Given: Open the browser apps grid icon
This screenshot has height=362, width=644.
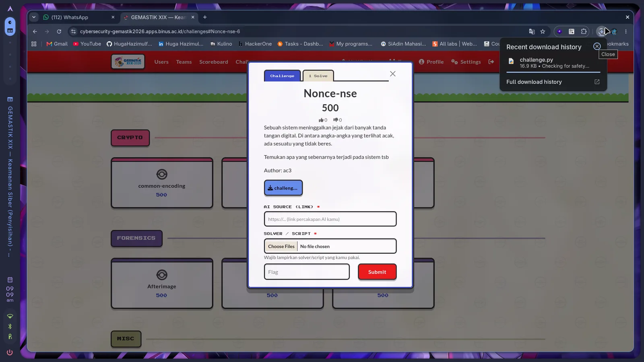Looking at the screenshot, I should [34, 44].
